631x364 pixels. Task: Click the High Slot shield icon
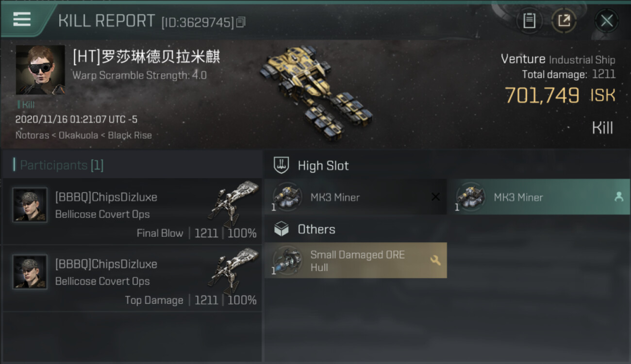pyautogui.click(x=282, y=165)
